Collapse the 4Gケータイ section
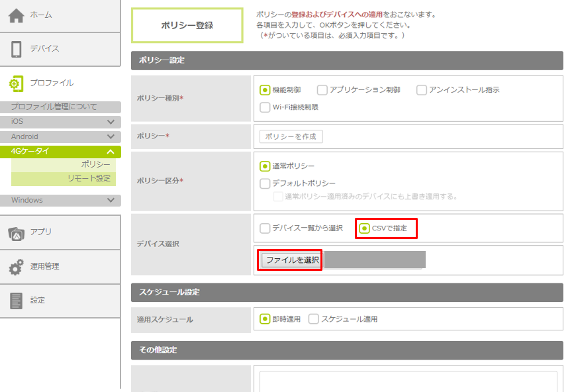 111,152
